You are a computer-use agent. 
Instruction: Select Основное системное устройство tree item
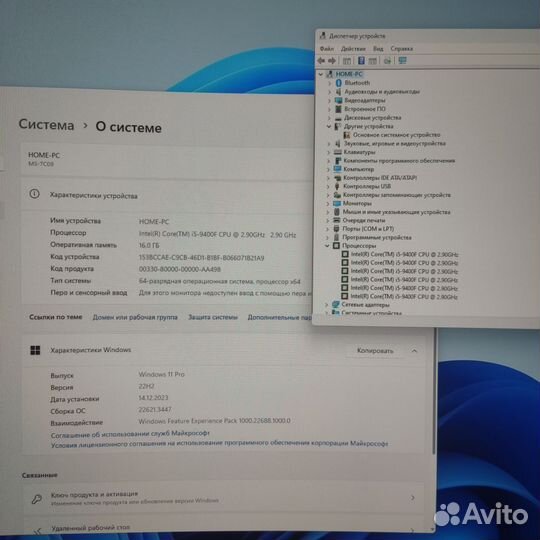tap(397, 135)
